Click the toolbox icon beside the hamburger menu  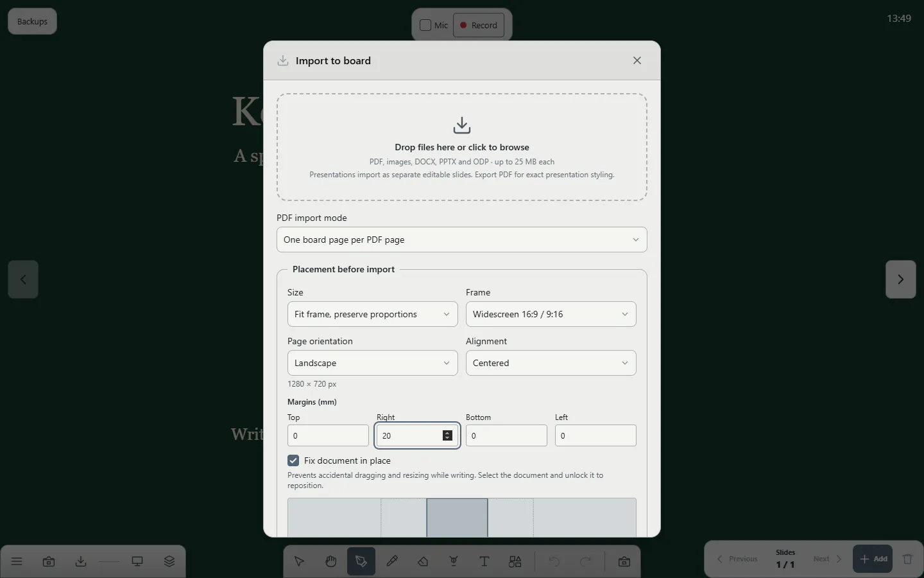[x=49, y=562]
